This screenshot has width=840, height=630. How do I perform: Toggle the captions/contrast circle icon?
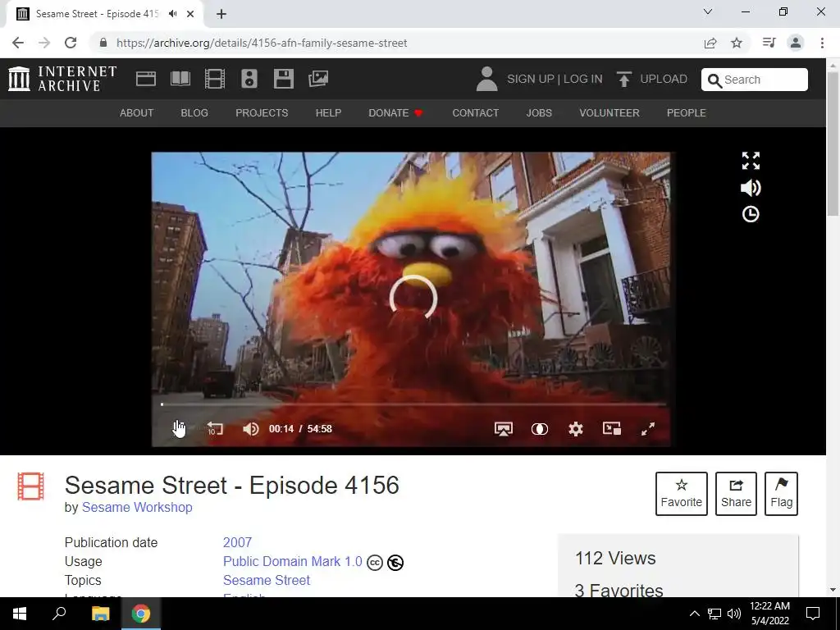540,428
